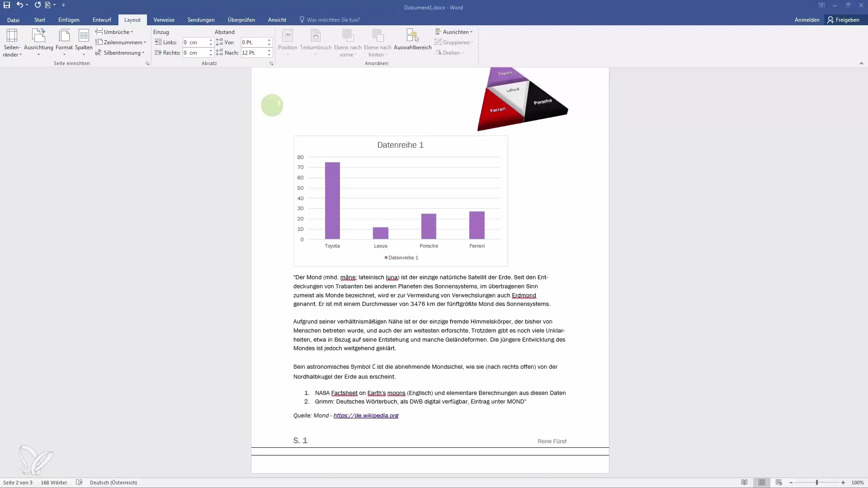Click the Datenreihe 1 chart legend
The height and width of the screenshot is (488, 868).
pos(401,258)
